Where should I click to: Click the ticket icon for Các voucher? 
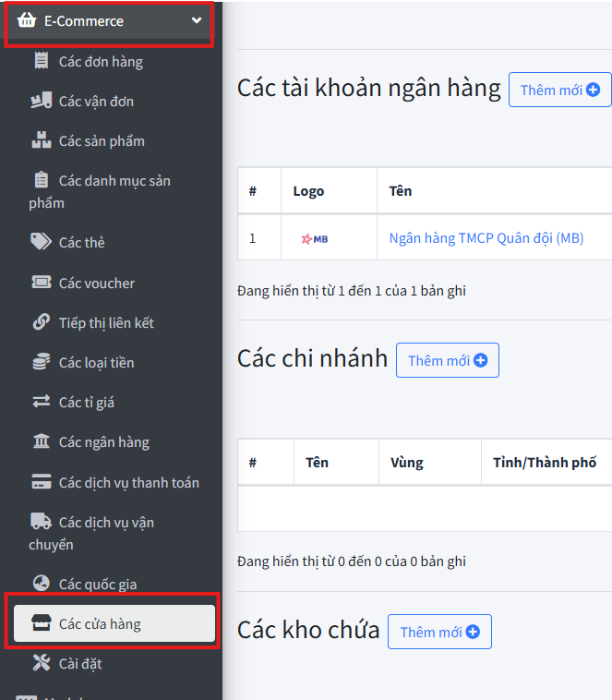tap(41, 283)
